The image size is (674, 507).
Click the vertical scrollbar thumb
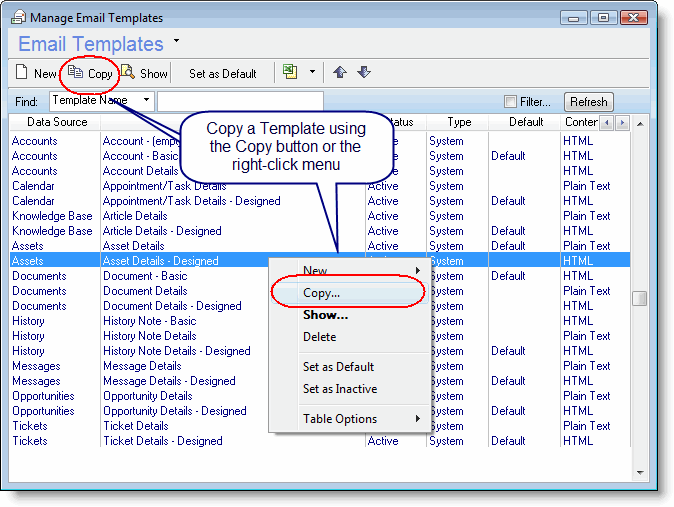point(640,298)
